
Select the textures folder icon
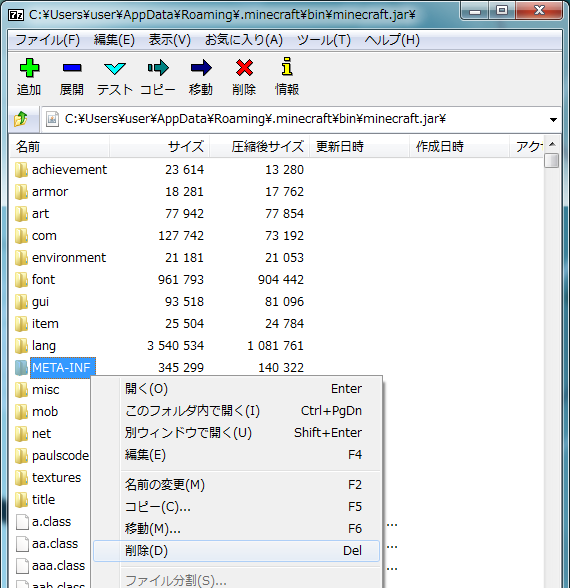21,478
